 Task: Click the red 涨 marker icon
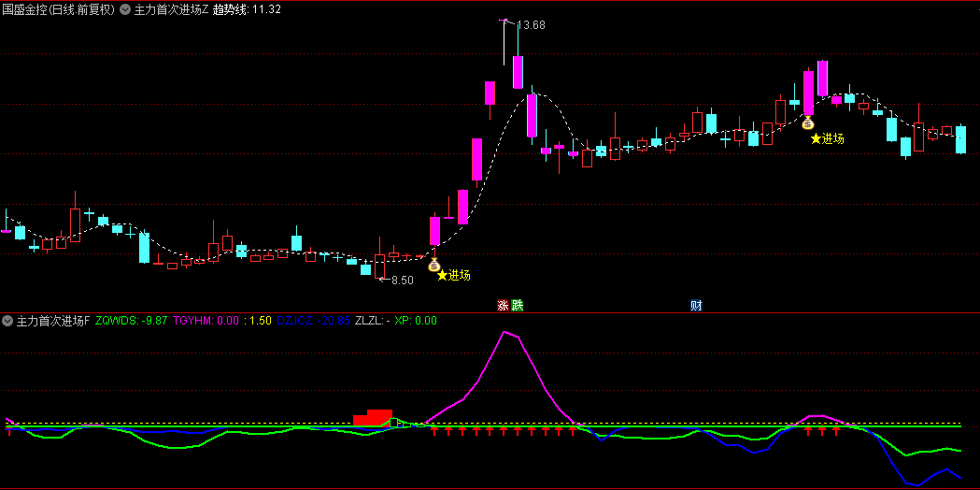[x=503, y=305]
